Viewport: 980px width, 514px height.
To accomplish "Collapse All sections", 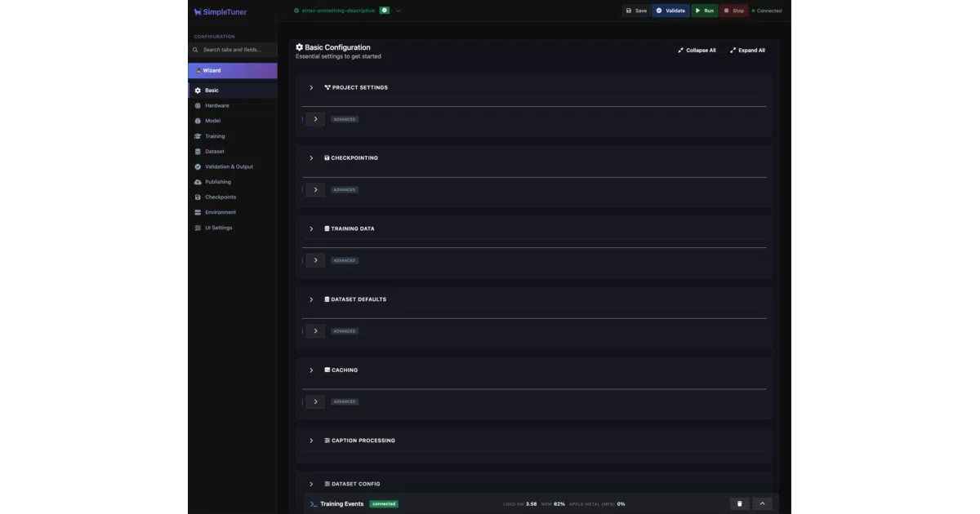I will (x=697, y=51).
